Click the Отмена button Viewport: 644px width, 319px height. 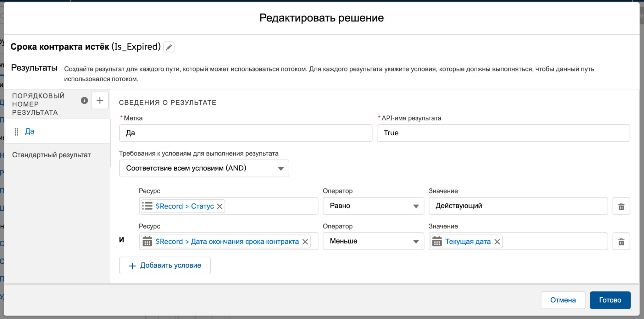(563, 300)
